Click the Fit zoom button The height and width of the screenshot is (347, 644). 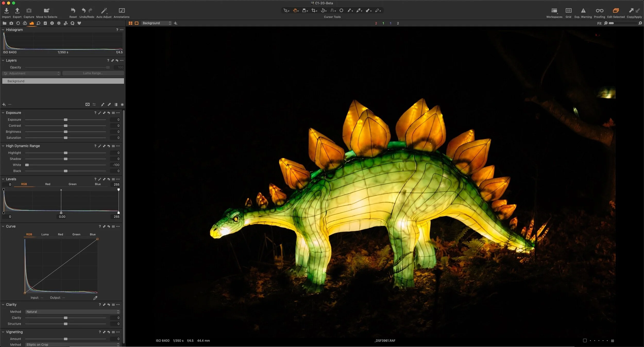tap(599, 23)
